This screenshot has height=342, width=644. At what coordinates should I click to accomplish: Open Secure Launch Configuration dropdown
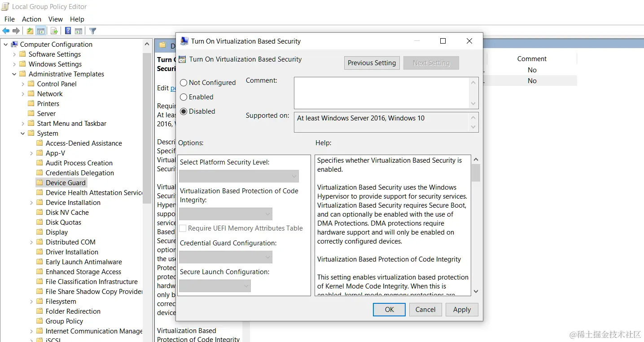click(215, 286)
